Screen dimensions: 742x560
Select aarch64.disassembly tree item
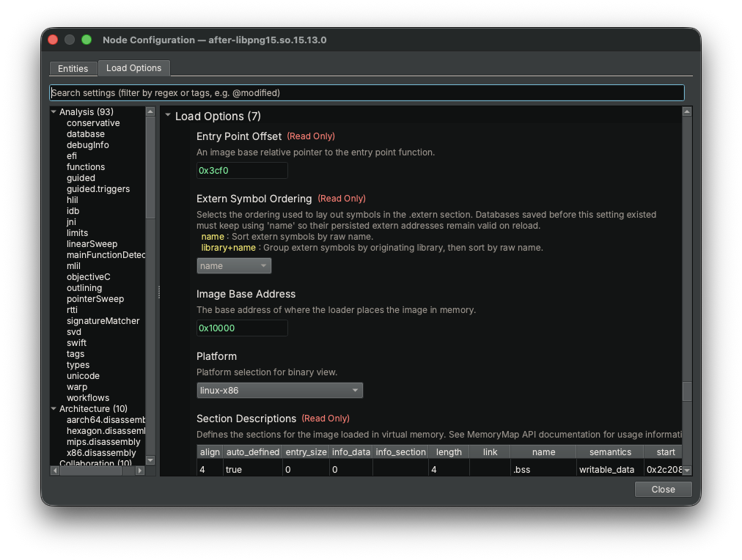point(106,419)
